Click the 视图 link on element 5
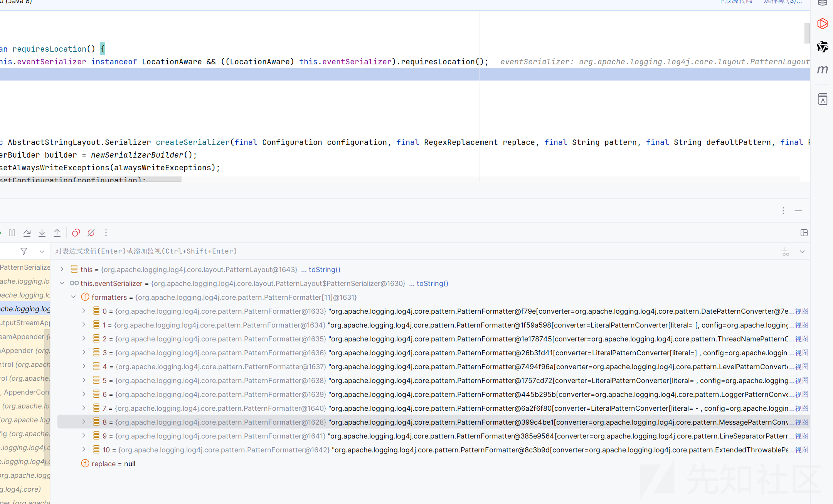Screen dimensions: 833x504 [x=802, y=380]
